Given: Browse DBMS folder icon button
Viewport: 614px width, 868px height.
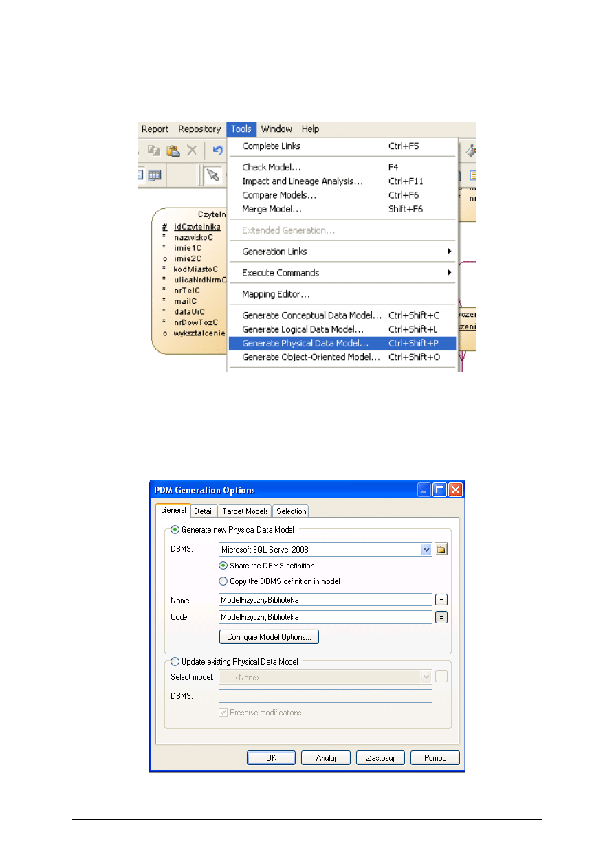Looking at the screenshot, I should click(x=441, y=549).
